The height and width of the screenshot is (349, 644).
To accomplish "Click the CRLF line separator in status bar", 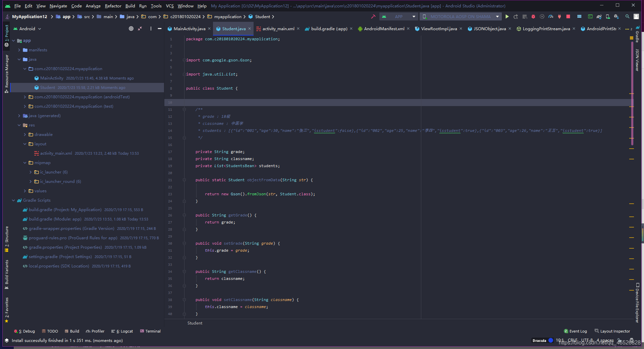I will [x=573, y=340].
